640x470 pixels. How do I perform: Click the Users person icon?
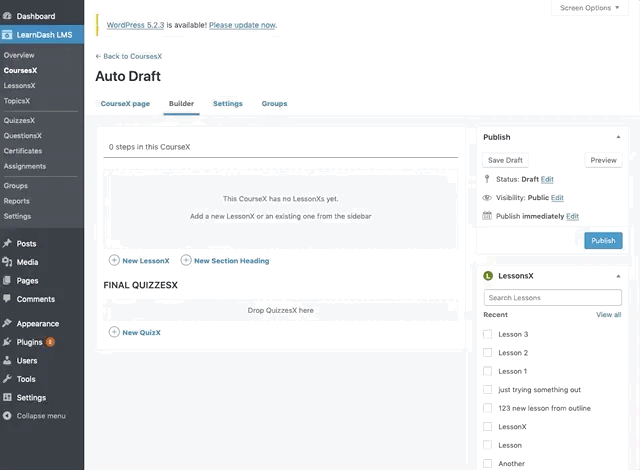tap(7, 360)
